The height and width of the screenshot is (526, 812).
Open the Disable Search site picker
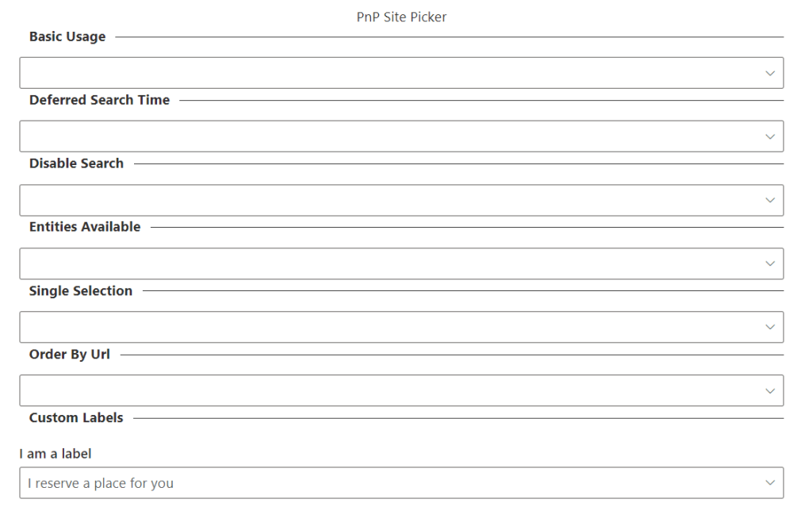(x=389, y=200)
